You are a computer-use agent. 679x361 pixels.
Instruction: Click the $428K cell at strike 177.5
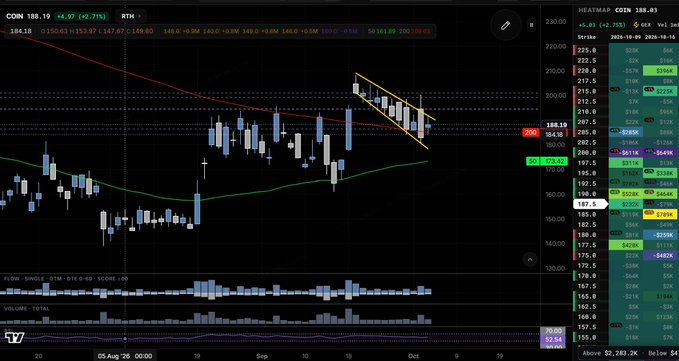626,245
